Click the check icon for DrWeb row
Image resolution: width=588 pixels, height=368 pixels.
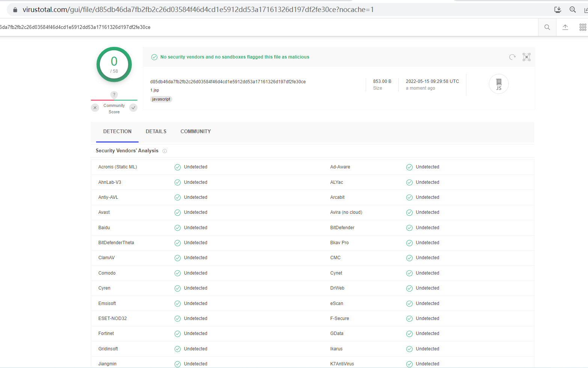tap(409, 288)
